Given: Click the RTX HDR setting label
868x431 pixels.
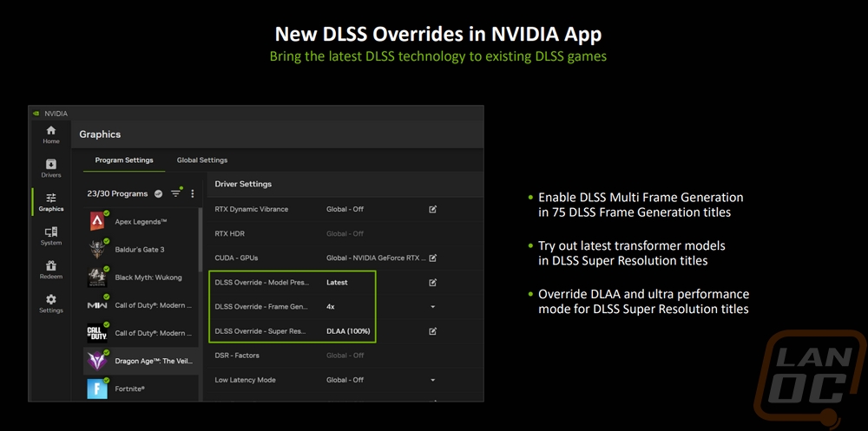Looking at the screenshot, I should coord(230,233).
